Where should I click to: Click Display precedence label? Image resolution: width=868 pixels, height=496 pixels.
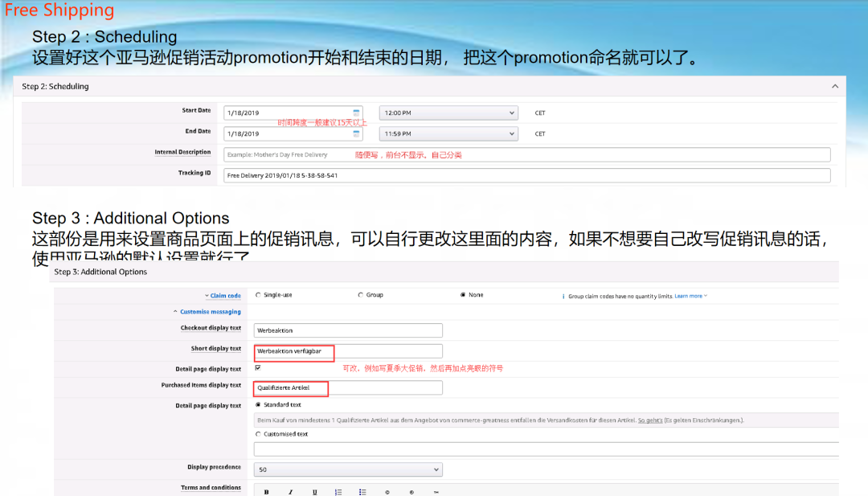pos(215,467)
